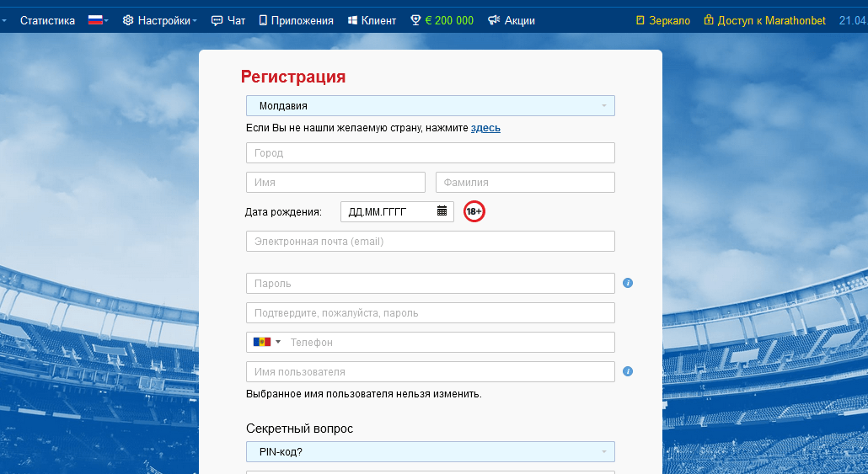This screenshot has height=474, width=868.
Task: Expand the Настройки dropdown arrow
Action: (x=195, y=21)
